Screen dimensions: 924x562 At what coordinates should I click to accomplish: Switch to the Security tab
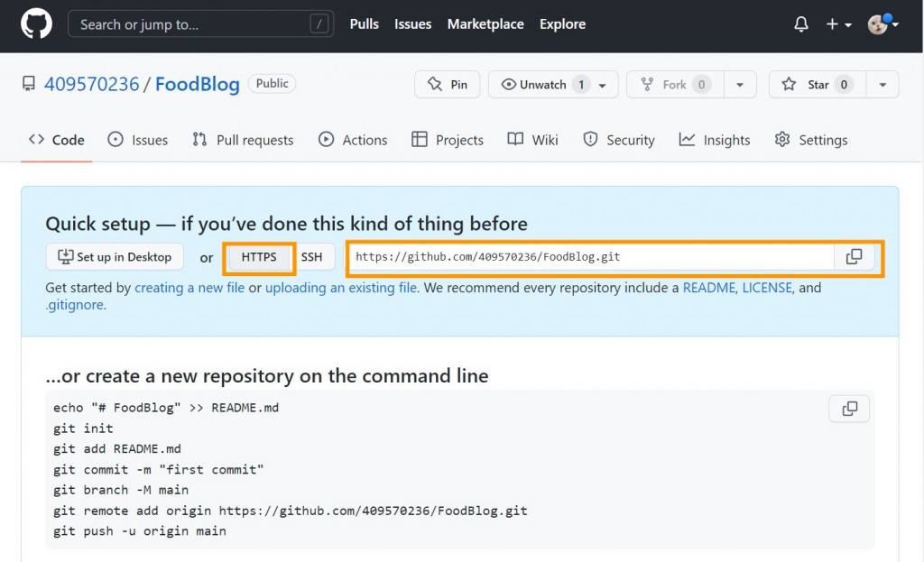(x=619, y=140)
